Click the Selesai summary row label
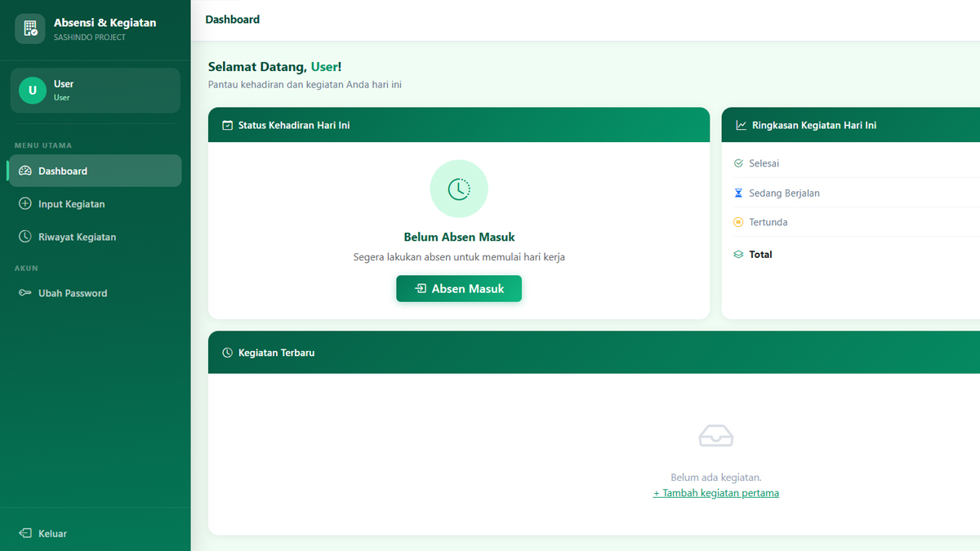This screenshot has height=551, width=980. (764, 163)
